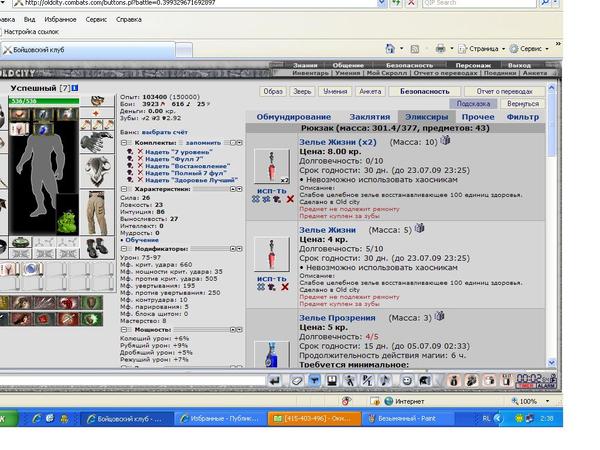Screen dimensions: 600x450
Task: Click the gift icon beside Зелье Прозрения
Action: tap(439, 316)
